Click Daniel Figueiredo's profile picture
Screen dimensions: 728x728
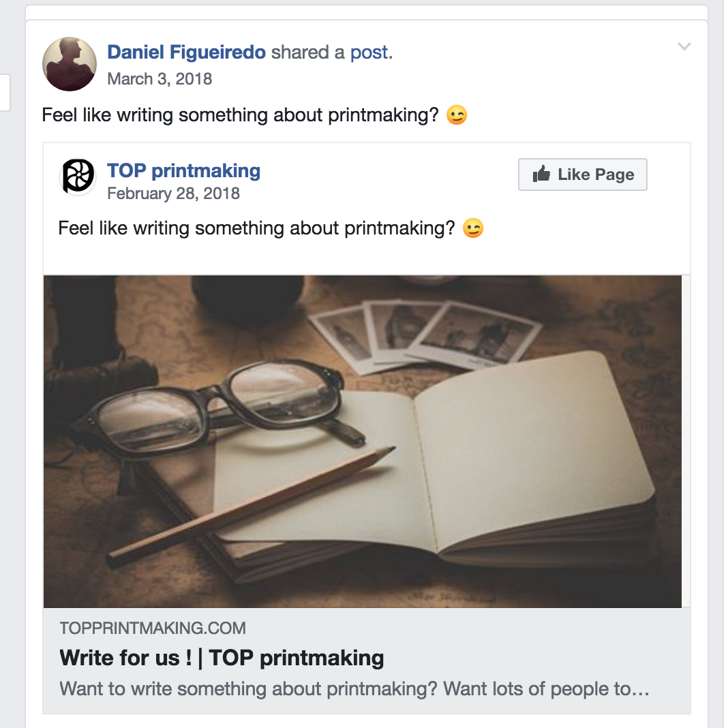coord(70,64)
